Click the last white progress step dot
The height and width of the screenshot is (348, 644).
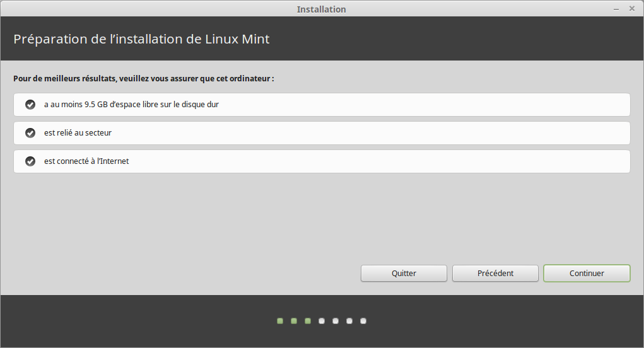pyautogui.click(x=363, y=321)
